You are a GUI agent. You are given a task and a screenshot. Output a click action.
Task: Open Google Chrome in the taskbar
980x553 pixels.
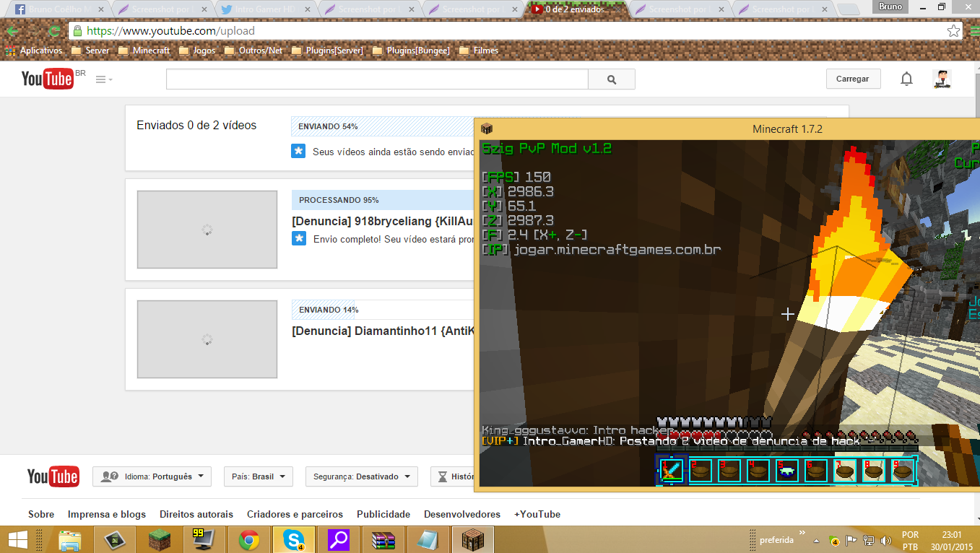[x=249, y=540]
